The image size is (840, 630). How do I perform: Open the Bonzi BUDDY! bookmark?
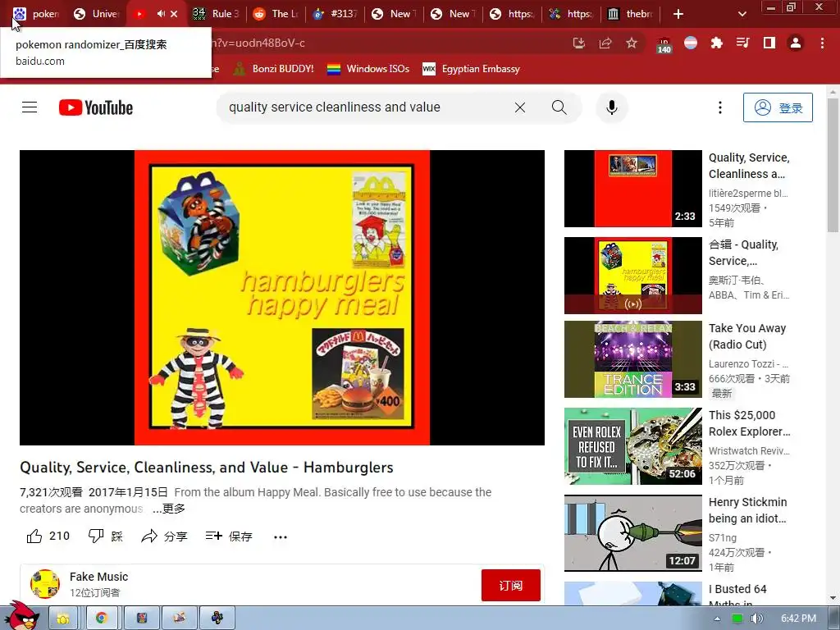(273, 69)
